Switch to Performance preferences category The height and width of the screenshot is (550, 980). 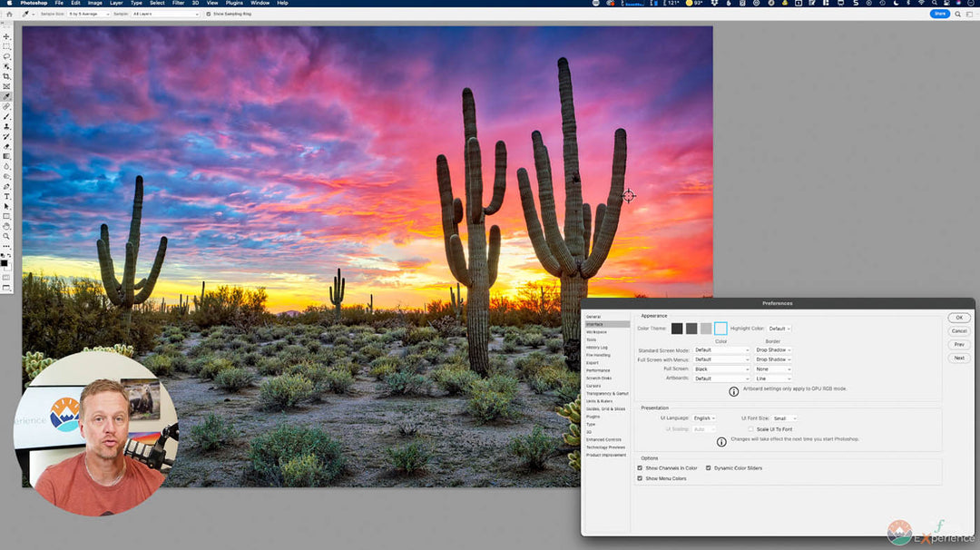[x=598, y=370]
